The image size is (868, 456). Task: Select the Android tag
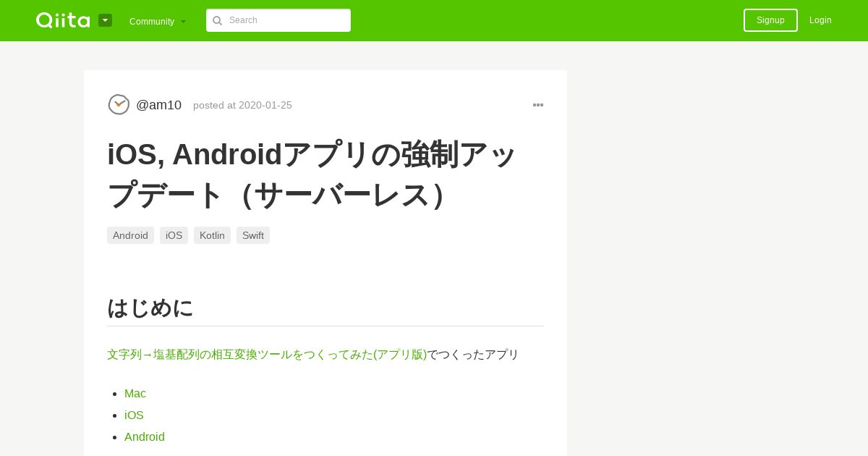click(x=130, y=235)
